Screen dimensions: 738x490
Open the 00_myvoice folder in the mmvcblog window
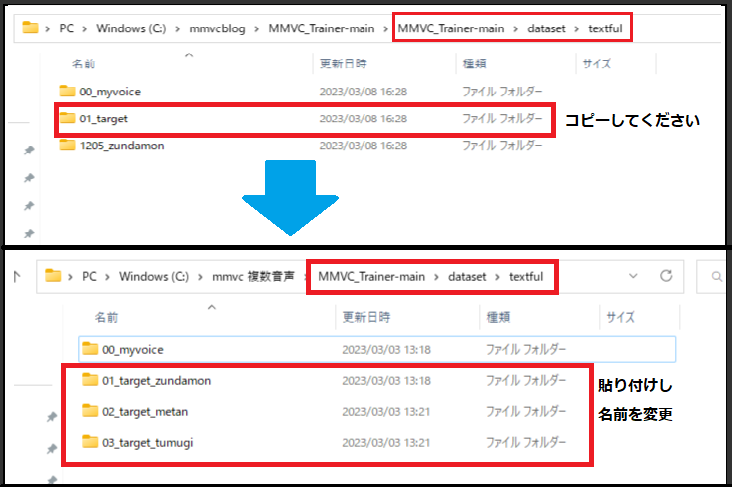[110, 91]
